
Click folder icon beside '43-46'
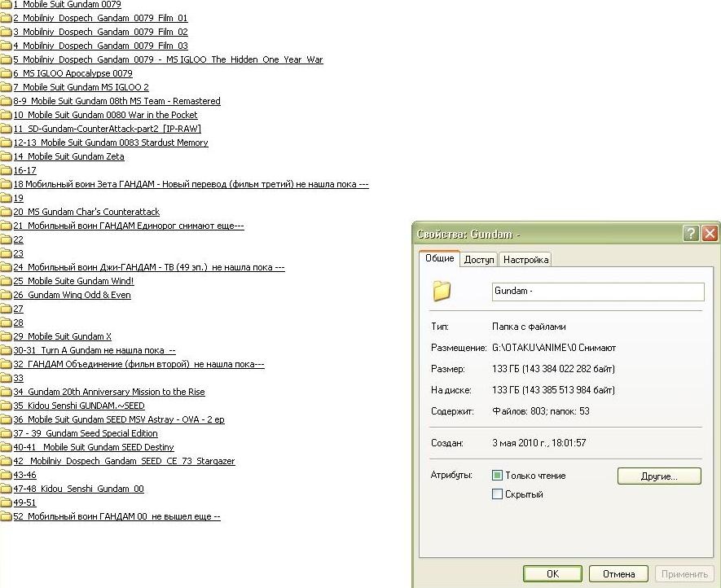pos(6,475)
